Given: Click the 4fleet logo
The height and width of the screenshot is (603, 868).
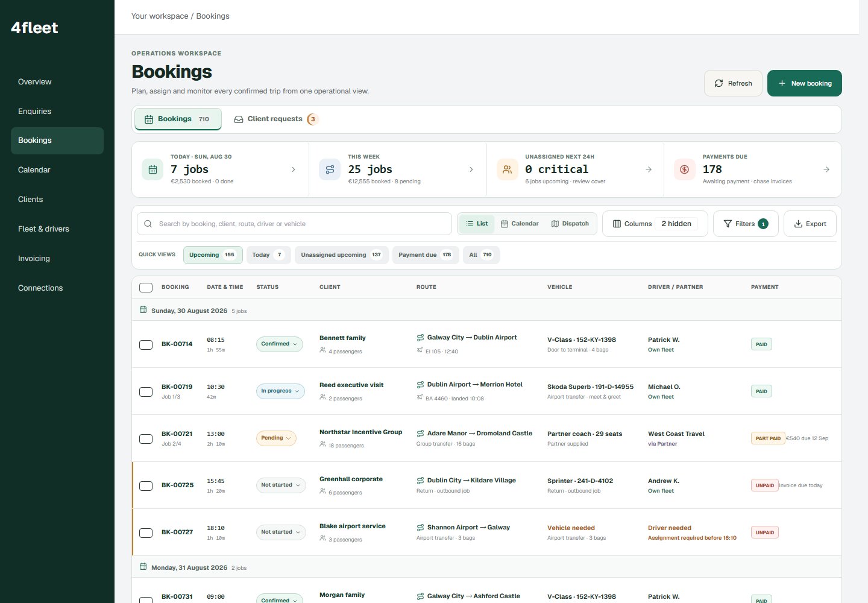Looking at the screenshot, I should (34, 28).
